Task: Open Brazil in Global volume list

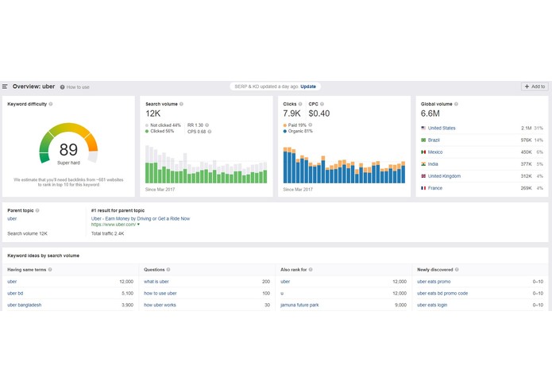Action: coord(434,140)
